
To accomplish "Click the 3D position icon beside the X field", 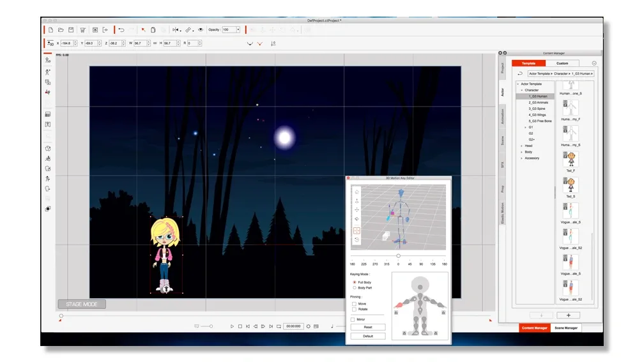I will (50, 43).
